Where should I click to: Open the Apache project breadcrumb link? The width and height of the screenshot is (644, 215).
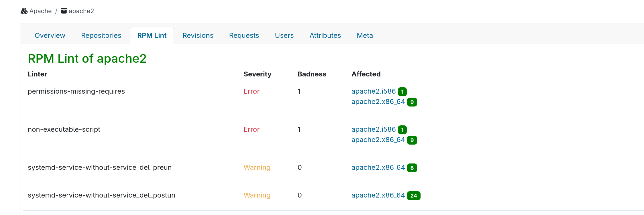[40, 11]
